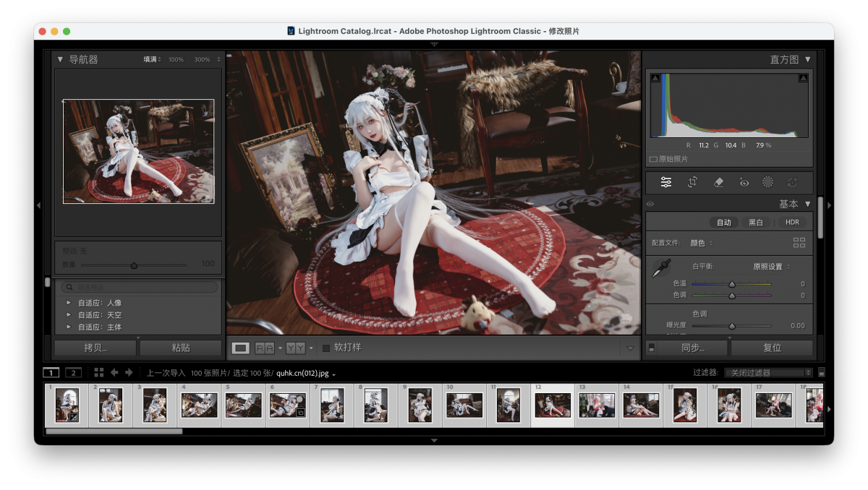The width and height of the screenshot is (868, 490).
Task: Click the 曝光度 exposure slider handle
Action: pyautogui.click(x=731, y=326)
